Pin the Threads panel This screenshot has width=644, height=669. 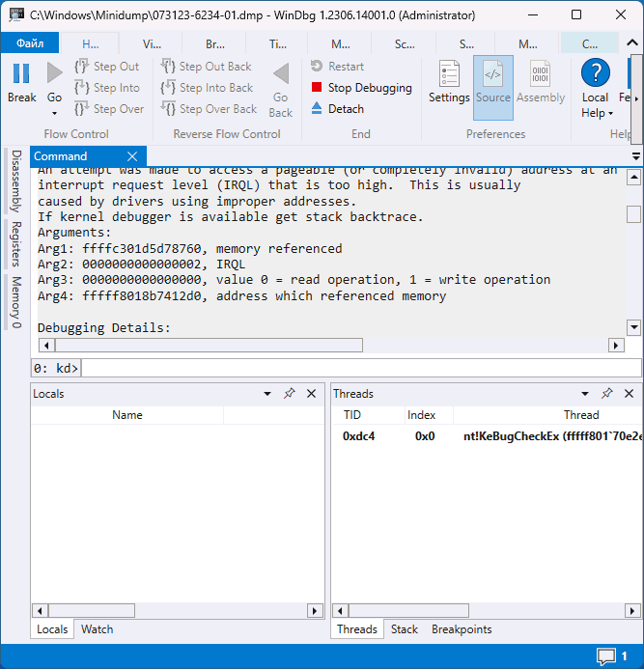click(607, 394)
